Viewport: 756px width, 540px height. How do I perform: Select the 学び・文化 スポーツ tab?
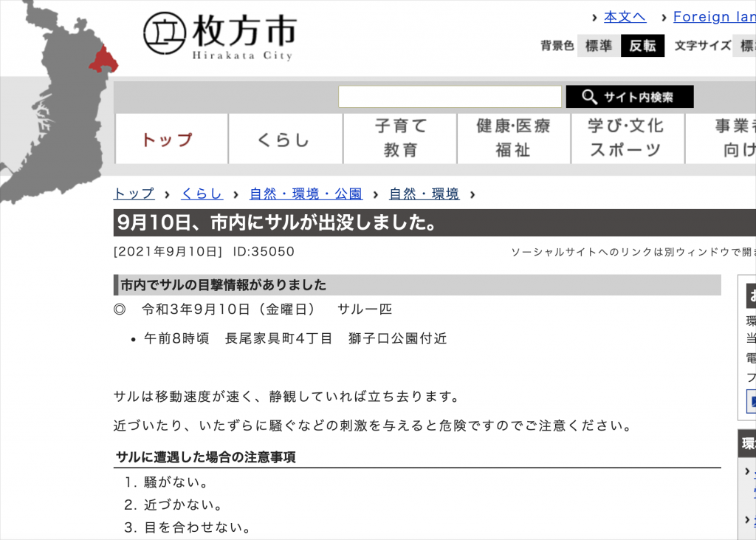628,138
